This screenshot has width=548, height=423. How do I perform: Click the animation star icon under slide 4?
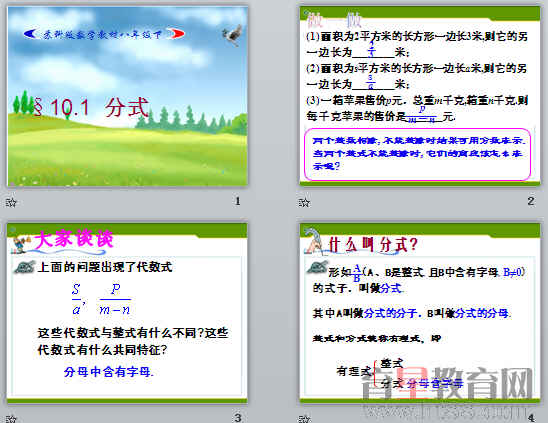coord(304,418)
